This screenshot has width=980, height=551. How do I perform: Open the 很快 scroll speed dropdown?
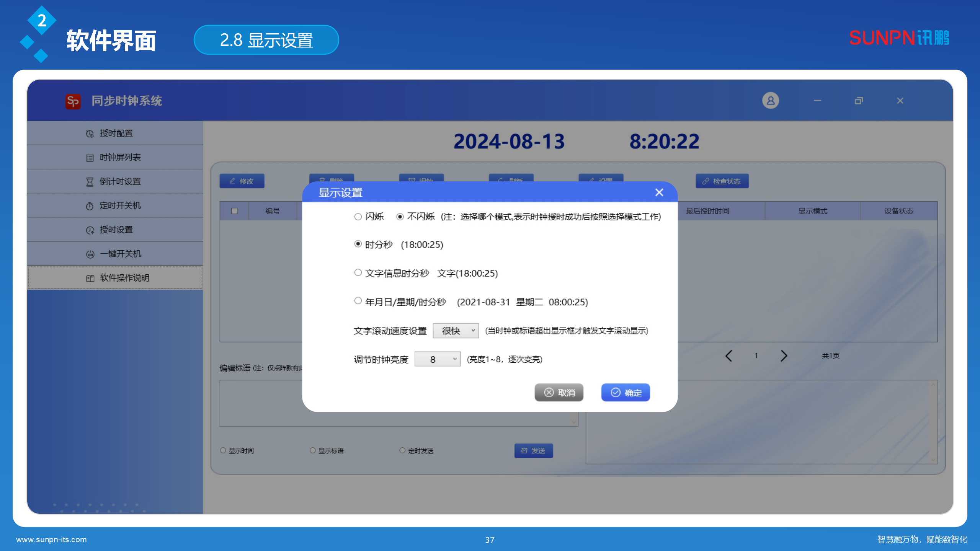coord(456,331)
